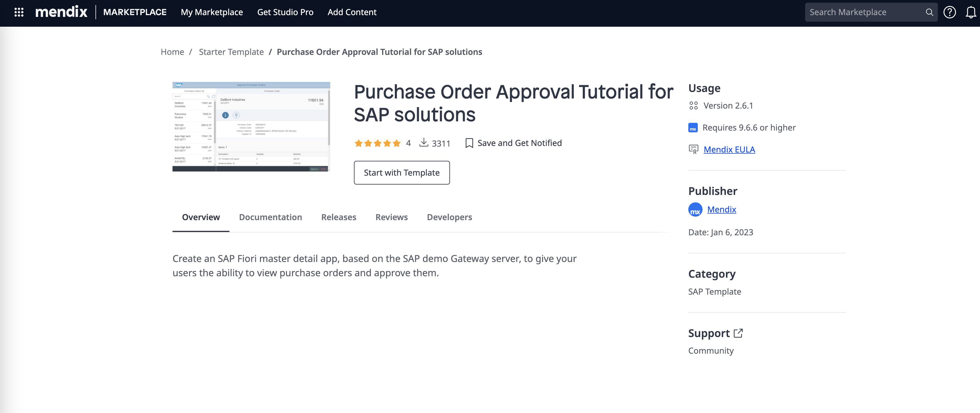This screenshot has height=413, width=980.
Task: Go to Starter Template breadcrumb
Action: (x=231, y=52)
